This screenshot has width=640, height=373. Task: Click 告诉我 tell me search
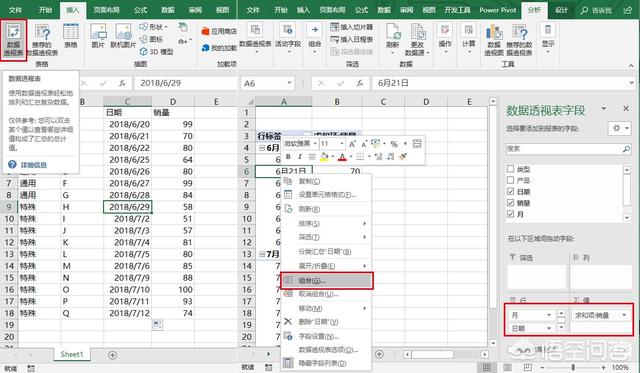click(x=596, y=11)
